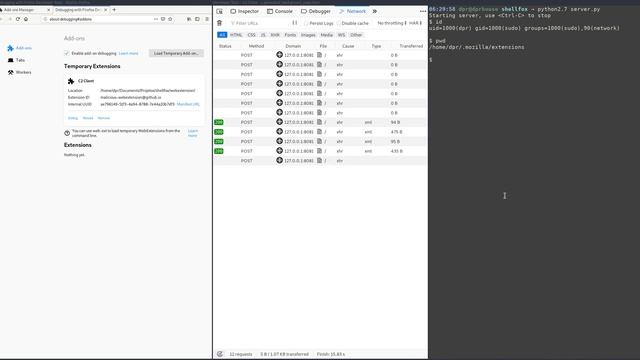Image resolution: width=640 pixels, height=360 pixels.
Task: Sort requests by Status column header
Action: point(225,46)
